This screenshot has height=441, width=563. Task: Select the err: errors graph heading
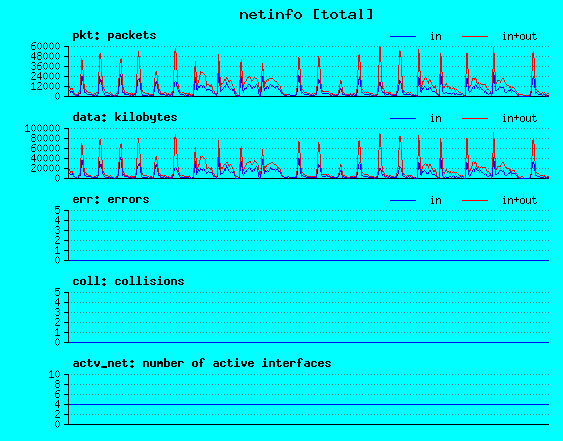click(x=111, y=199)
